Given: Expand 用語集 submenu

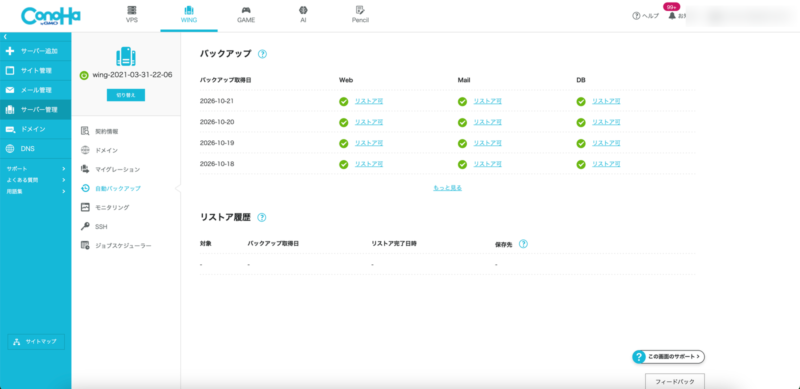Looking at the screenshot, I should 36,191.
